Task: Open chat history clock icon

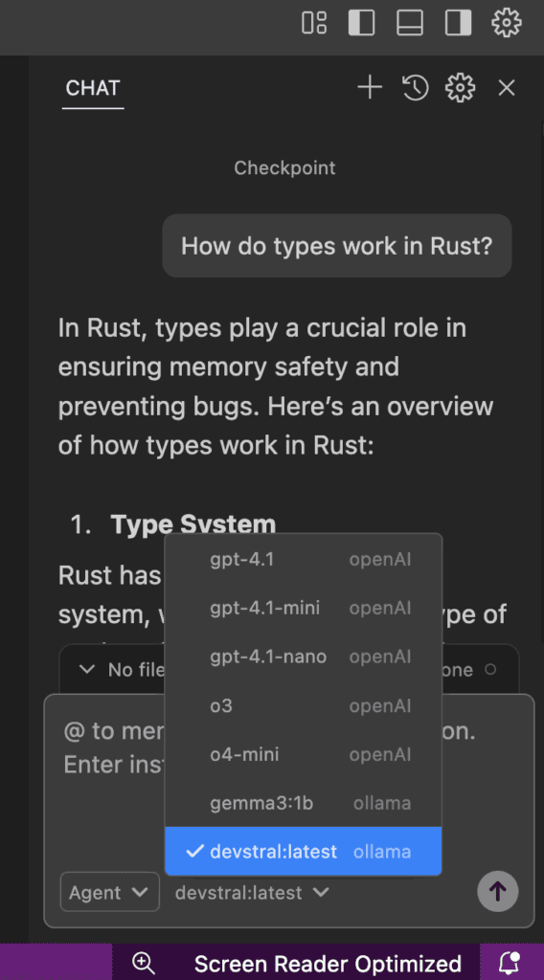Action: tap(416, 87)
